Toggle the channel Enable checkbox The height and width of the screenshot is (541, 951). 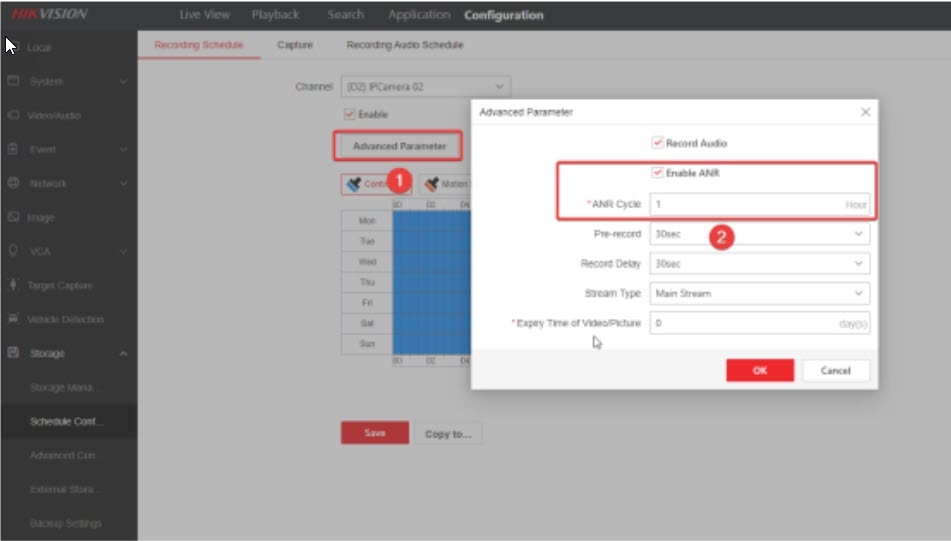click(349, 114)
